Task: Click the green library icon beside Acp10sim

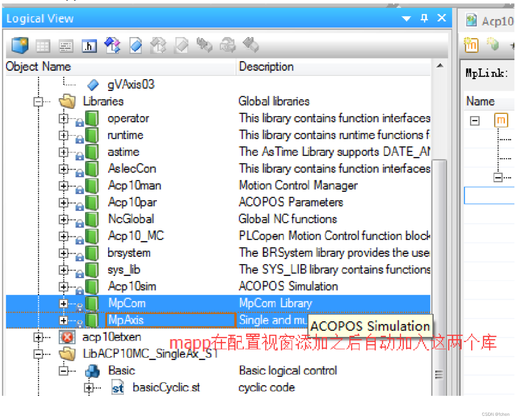Action: [x=92, y=287]
